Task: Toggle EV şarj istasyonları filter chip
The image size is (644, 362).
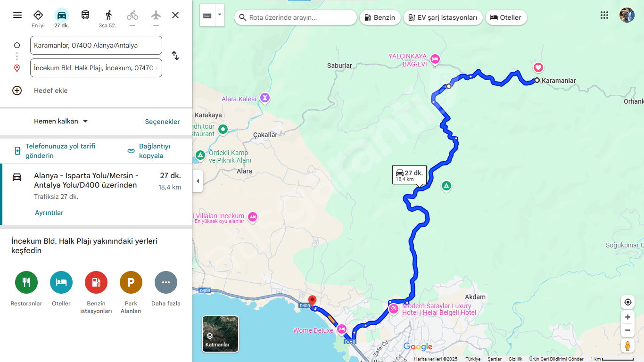Action: 443,17
